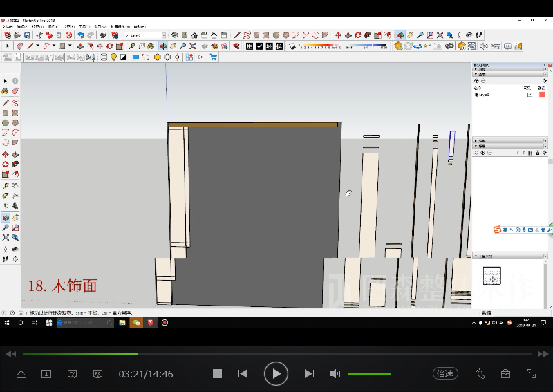Open the first menu in menu bar

(x=6, y=26)
